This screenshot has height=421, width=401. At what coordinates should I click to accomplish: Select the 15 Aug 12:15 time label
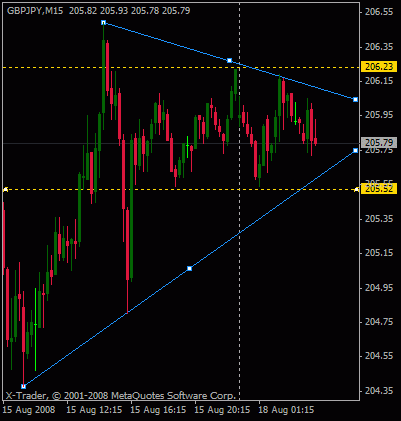click(94, 410)
